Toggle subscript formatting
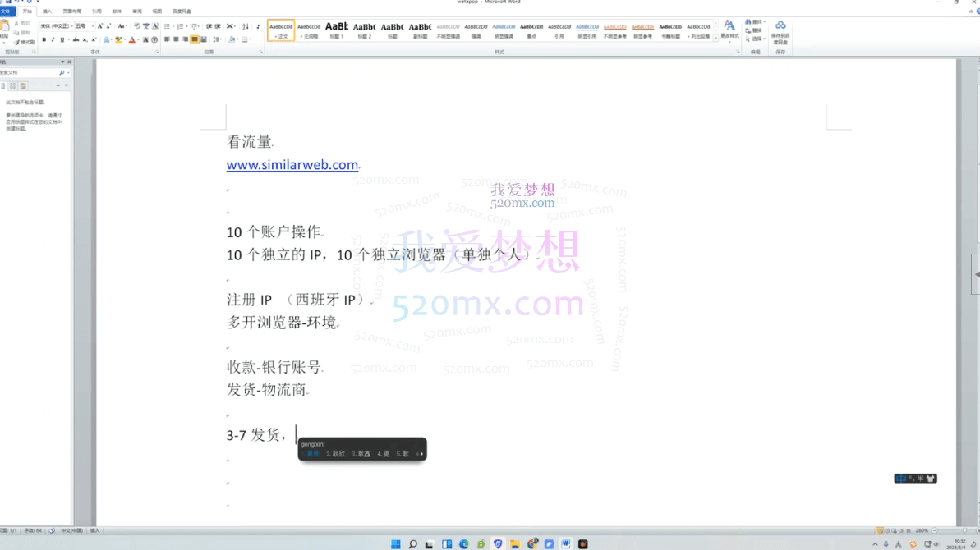980x550 pixels. 84,39
